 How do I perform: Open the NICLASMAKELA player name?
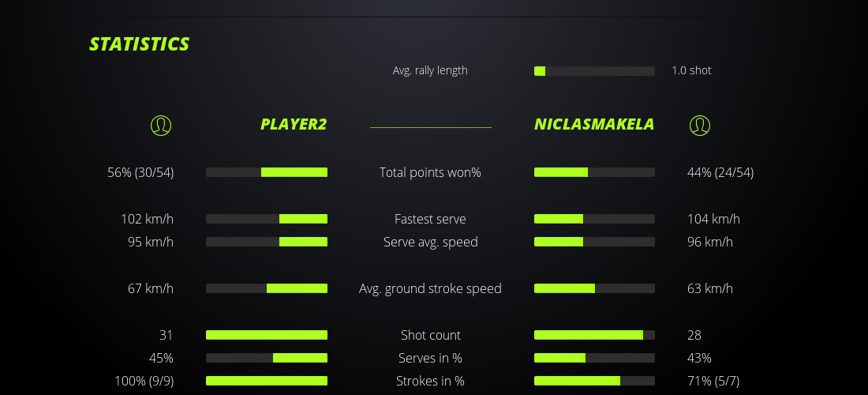pyautogui.click(x=594, y=124)
